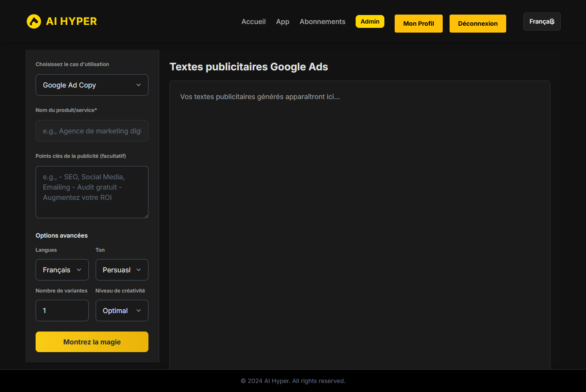
Task: Expand the Ton dropdown showing Persuasif
Action: (x=122, y=270)
